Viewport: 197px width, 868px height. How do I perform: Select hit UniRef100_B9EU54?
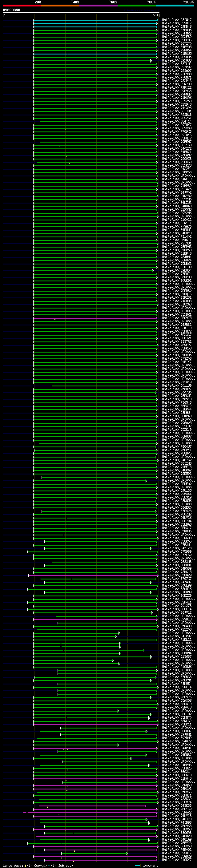[x=177, y=271]
